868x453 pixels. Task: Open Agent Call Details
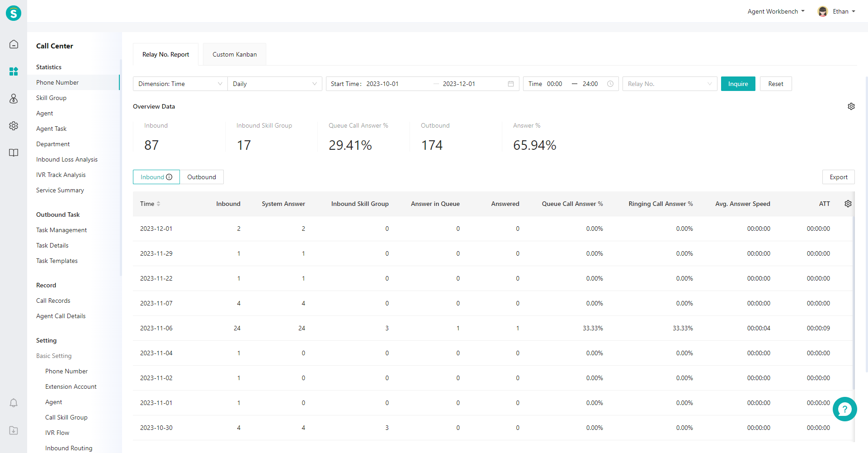point(61,316)
